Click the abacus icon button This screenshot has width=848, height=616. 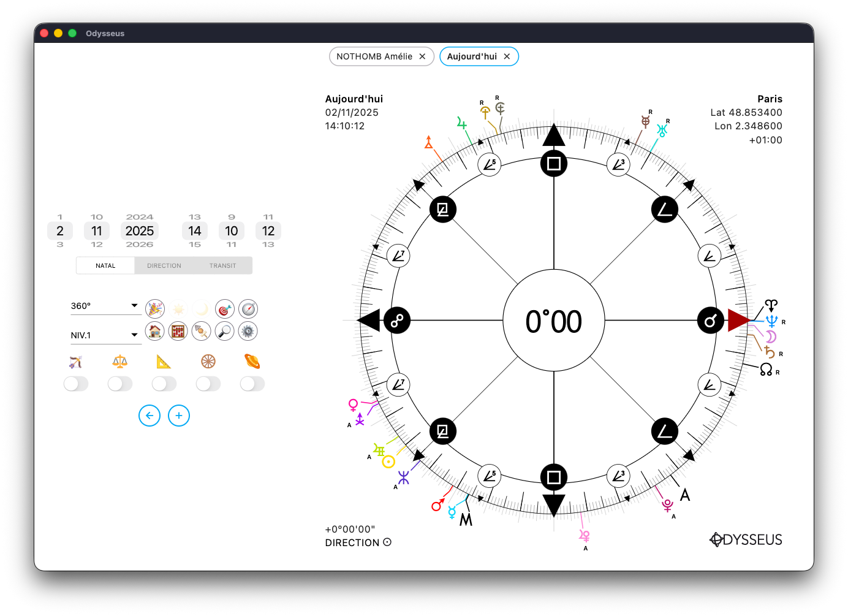click(178, 332)
